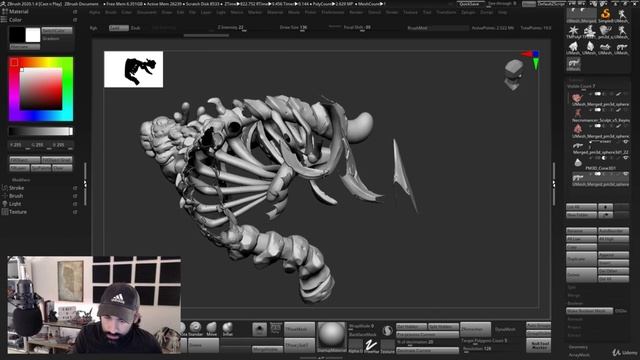Screen dimensions: 640x360
Task: Click the SimpleBrush tool thumbnail
Action: 605,15
